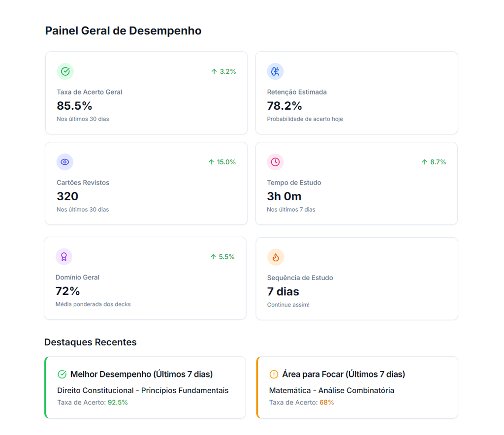Click the Painel Geral de Desempenho heading
The image size is (504, 435).
click(x=123, y=31)
